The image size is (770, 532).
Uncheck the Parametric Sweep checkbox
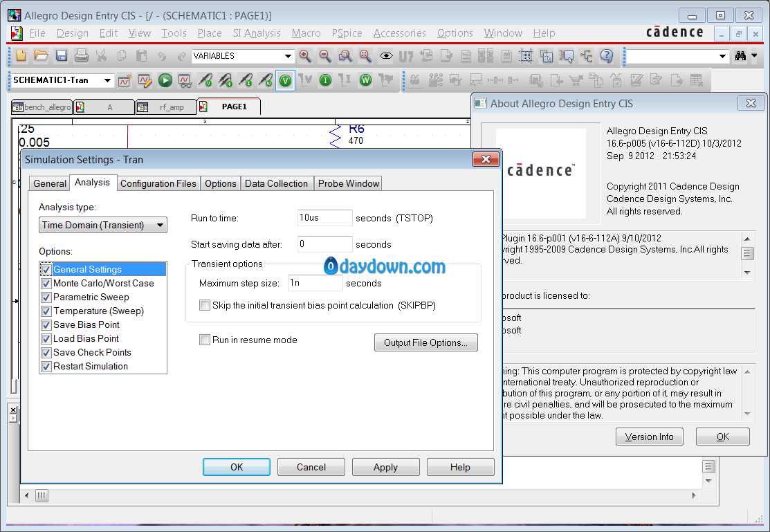[46, 297]
